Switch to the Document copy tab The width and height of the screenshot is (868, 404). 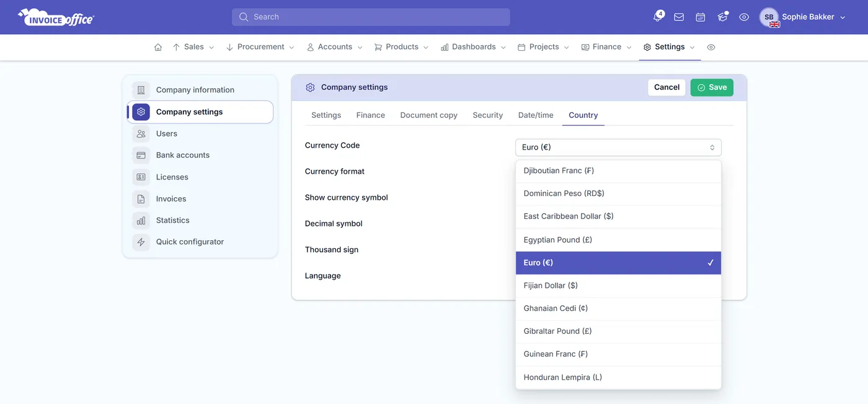coord(429,115)
